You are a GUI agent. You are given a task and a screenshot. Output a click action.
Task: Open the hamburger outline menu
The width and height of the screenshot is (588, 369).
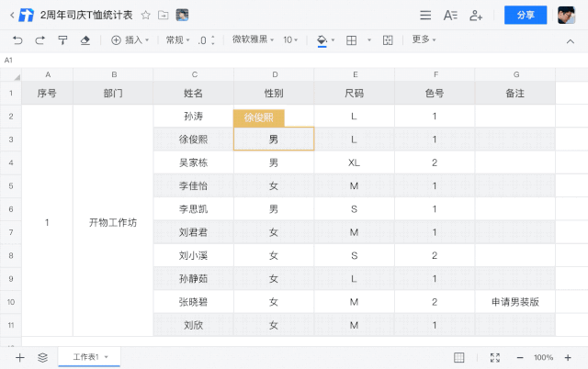(x=424, y=15)
